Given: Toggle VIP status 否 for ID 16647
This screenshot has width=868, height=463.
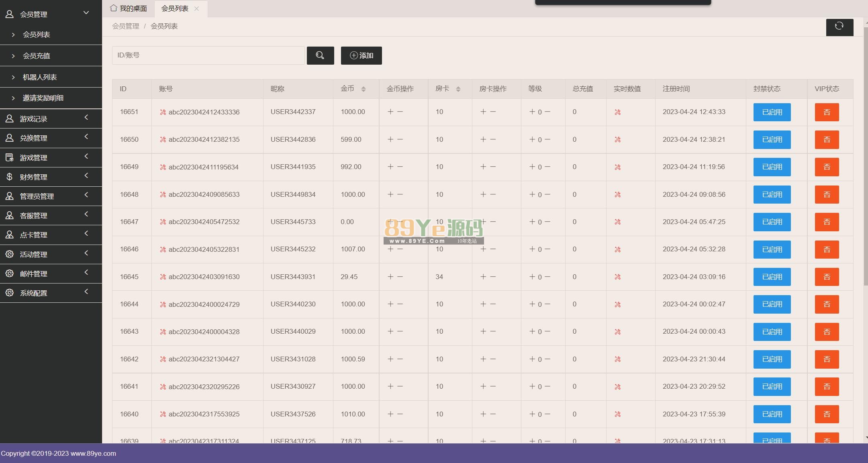Looking at the screenshot, I should pyautogui.click(x=826, y=222).
